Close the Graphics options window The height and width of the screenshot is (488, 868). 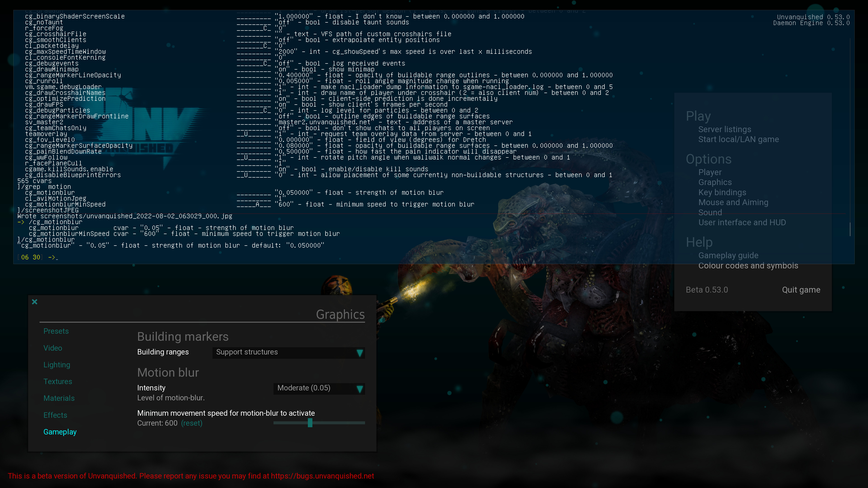point(34,302)
